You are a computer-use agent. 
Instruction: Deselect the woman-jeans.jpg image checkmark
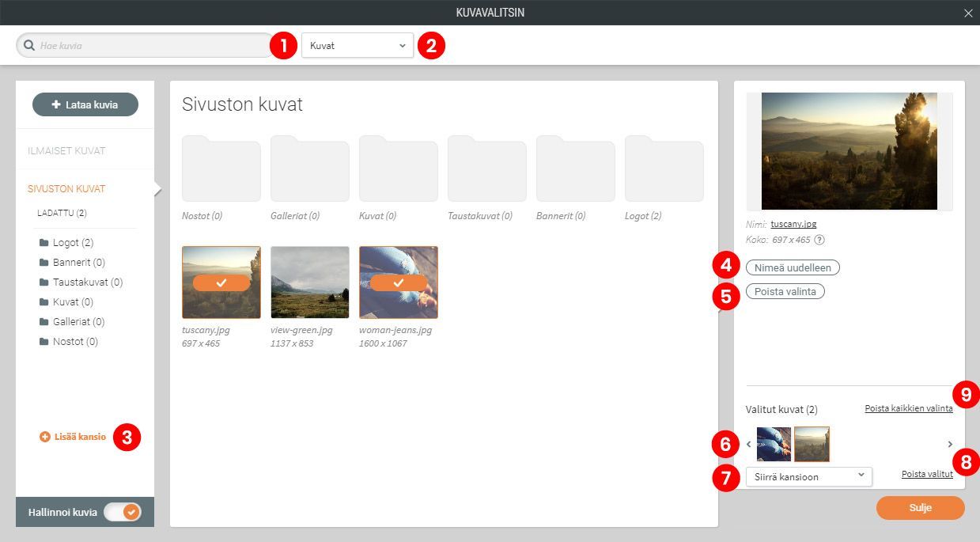point(399,282)
